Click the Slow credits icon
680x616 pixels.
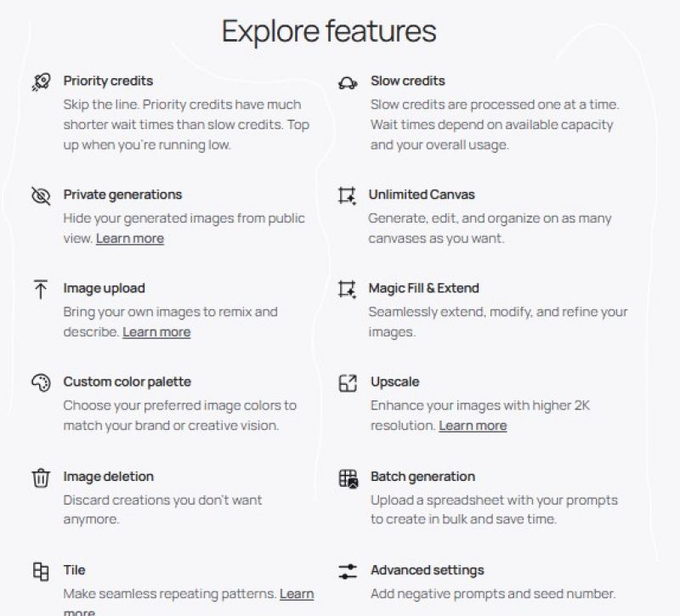[348, 82]
